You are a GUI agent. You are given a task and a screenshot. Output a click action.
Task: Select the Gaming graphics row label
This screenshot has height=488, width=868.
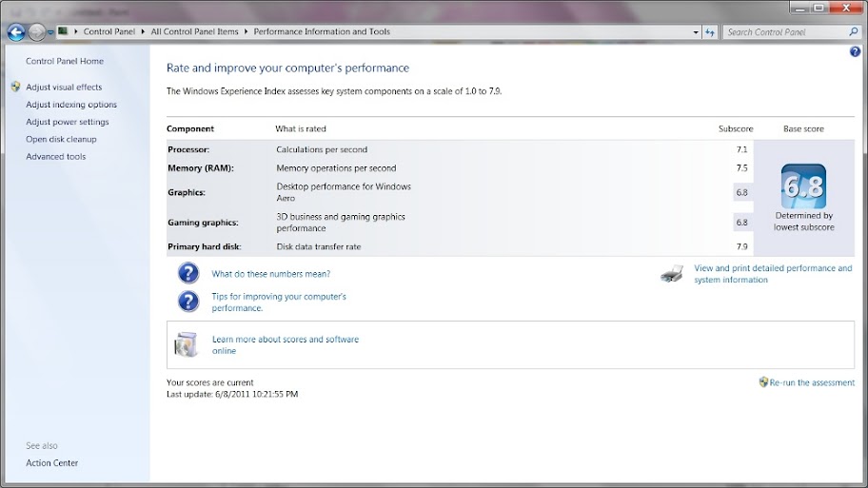click(x=203, y=223)
